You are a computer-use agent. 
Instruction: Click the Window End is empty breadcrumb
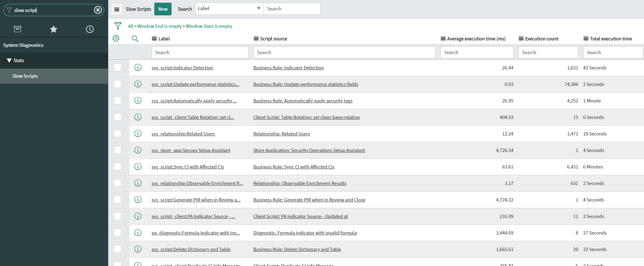click(160, 26)
